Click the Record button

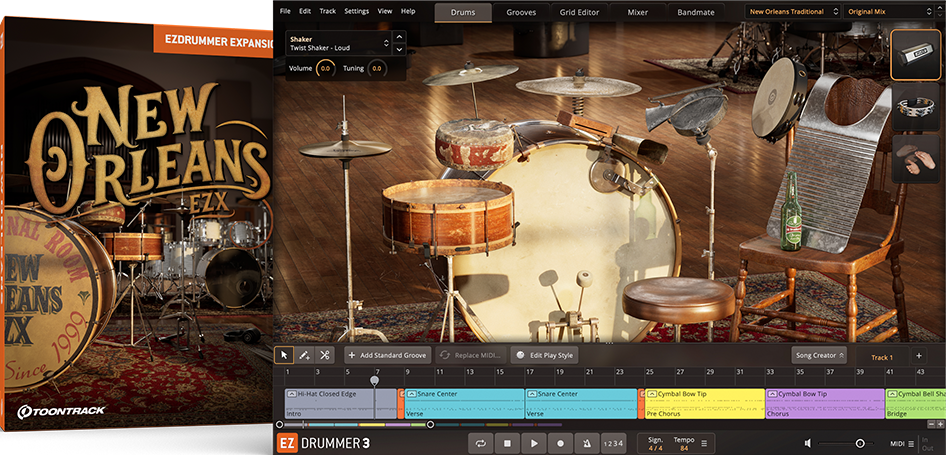(560, 443)
